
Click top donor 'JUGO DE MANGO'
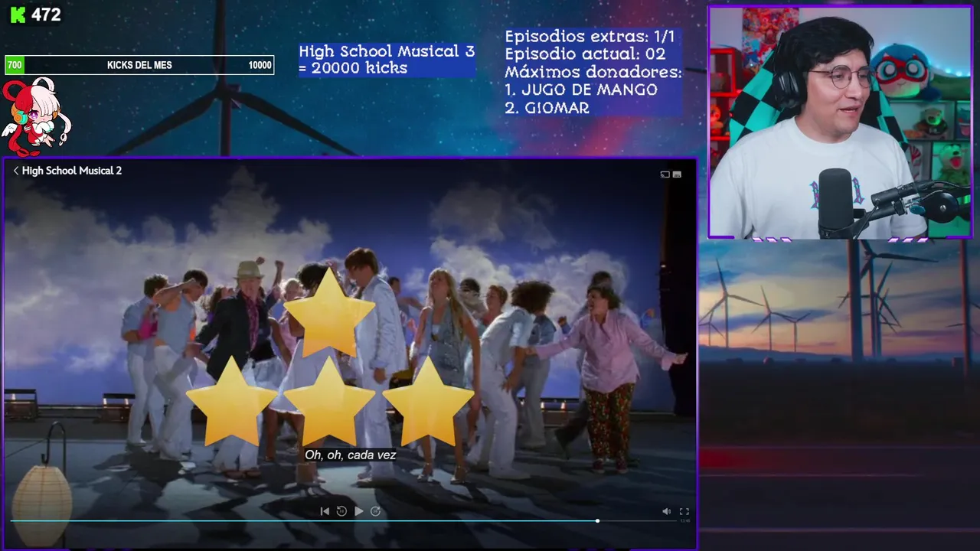pos(581,90)
